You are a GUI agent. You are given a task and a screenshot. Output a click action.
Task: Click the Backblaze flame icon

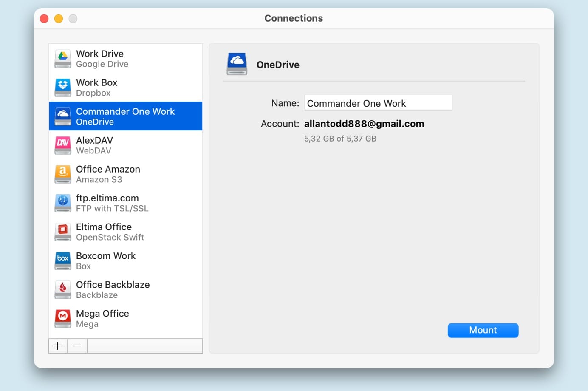point(63,290)
